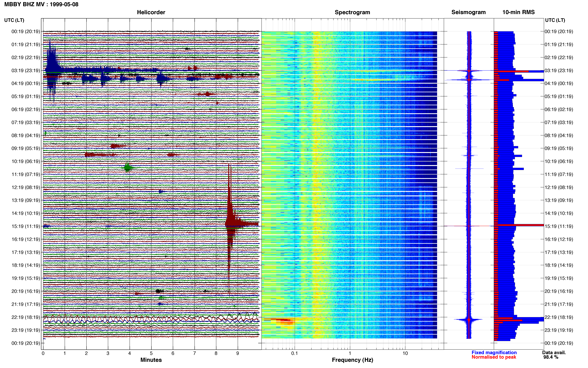This screenshot has height=368, width=588.
Task: Click the 'Seismogram' panel heading
Action: click(468, 12)
